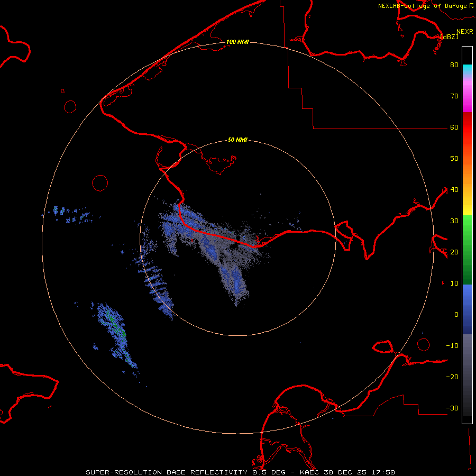Click the 30 value on the dBZ scale
Viewport: 476px width, 476px height.
click(454, 221)
